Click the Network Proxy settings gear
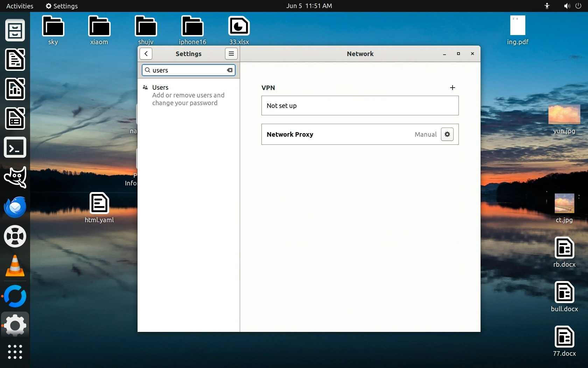Screen dimensions: 588x368 pos(447,134)
